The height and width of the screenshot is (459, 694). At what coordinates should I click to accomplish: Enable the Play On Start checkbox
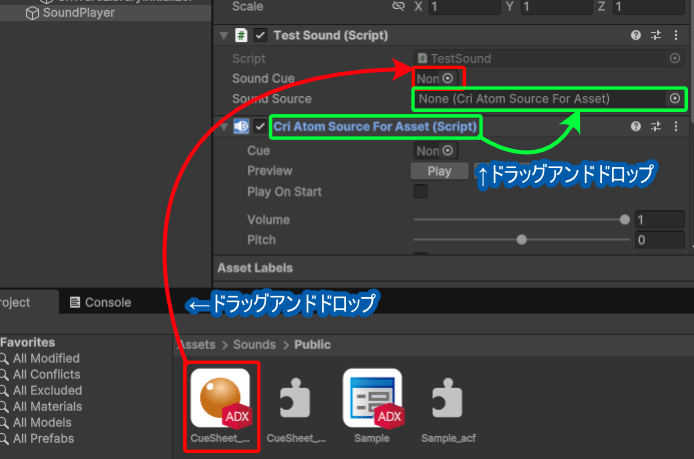(420, 192)
